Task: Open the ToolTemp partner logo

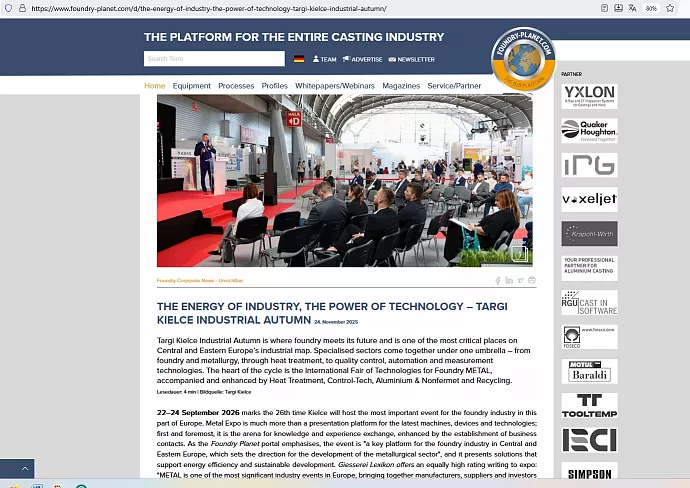Action: (x=589, y=406)
